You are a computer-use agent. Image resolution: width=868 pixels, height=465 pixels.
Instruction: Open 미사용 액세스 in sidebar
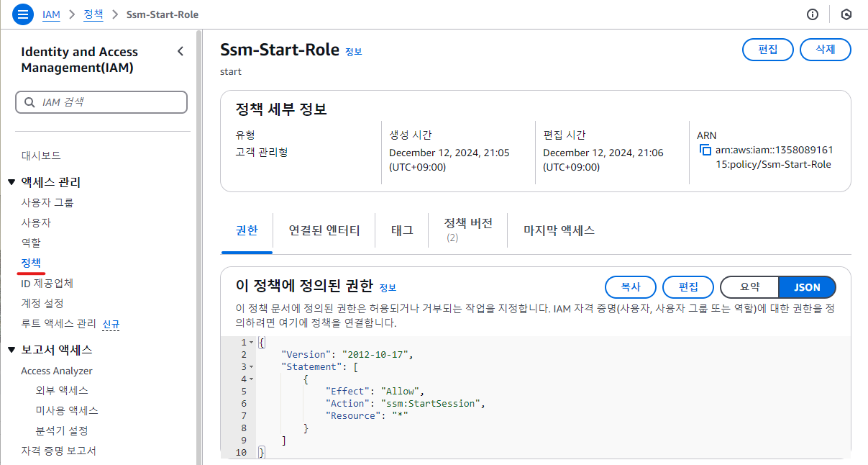(67, 410)
